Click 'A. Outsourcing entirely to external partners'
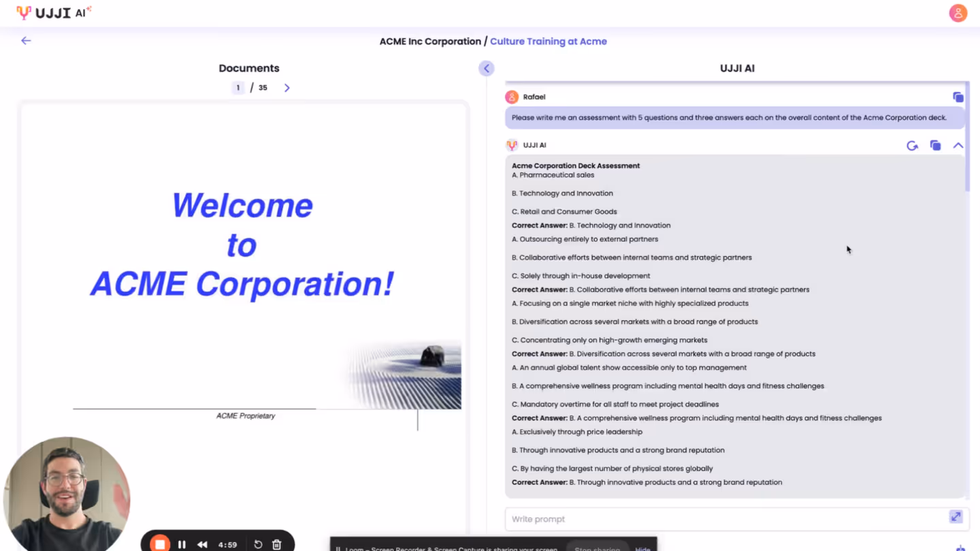The width and height of the screenshot is (980, 551). pos(585,240)
